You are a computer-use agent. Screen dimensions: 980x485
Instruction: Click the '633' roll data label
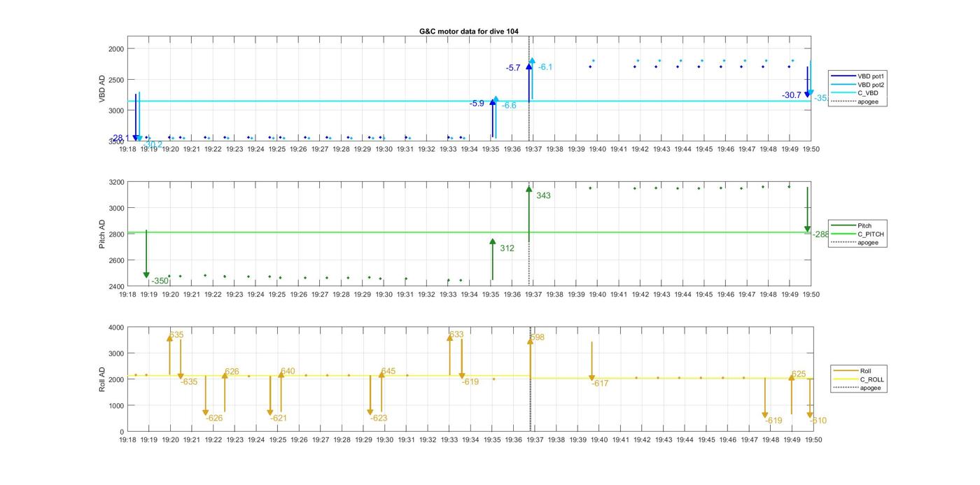click(x=456, y=335)
